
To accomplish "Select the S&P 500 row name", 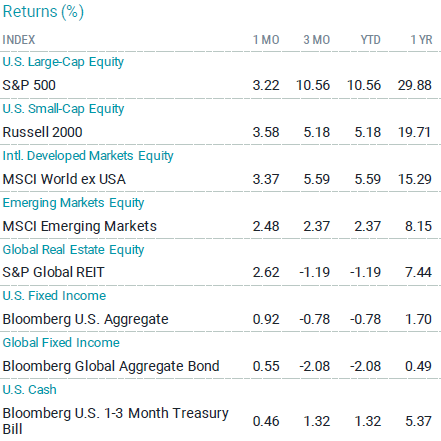I will coord(29,85).
